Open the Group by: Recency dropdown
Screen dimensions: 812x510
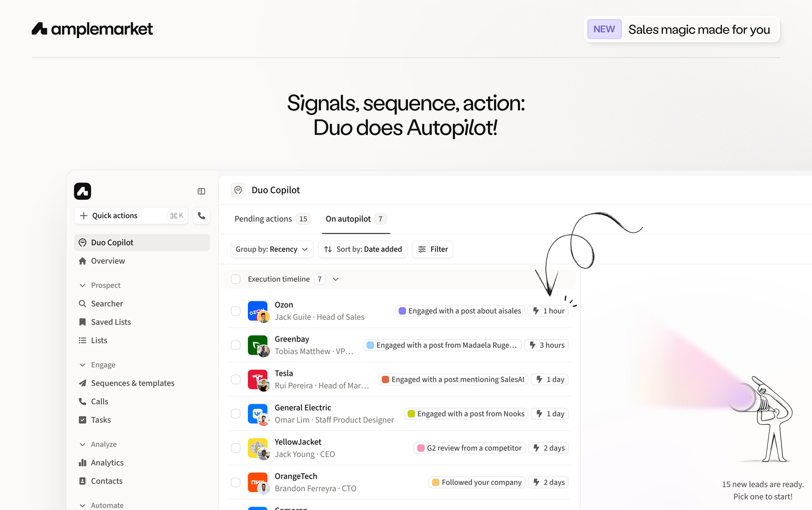[x=272, y=249]
